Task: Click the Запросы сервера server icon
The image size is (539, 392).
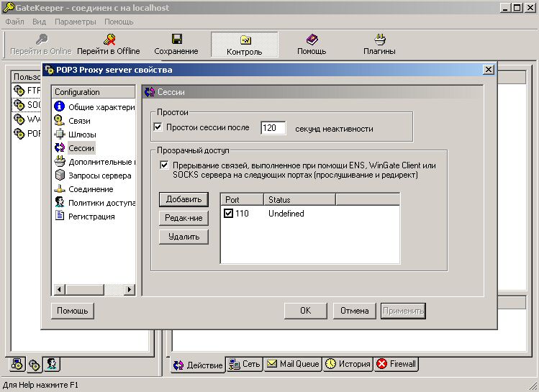Action: coord(60,175)
